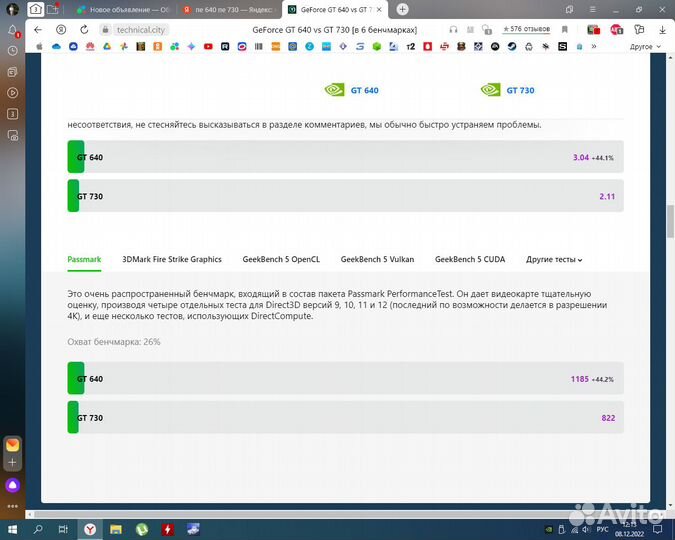Screen dimensions: 675x540
Task: Click the GT 640 overall score bar 3.04
Action: [x=345, y=157]
